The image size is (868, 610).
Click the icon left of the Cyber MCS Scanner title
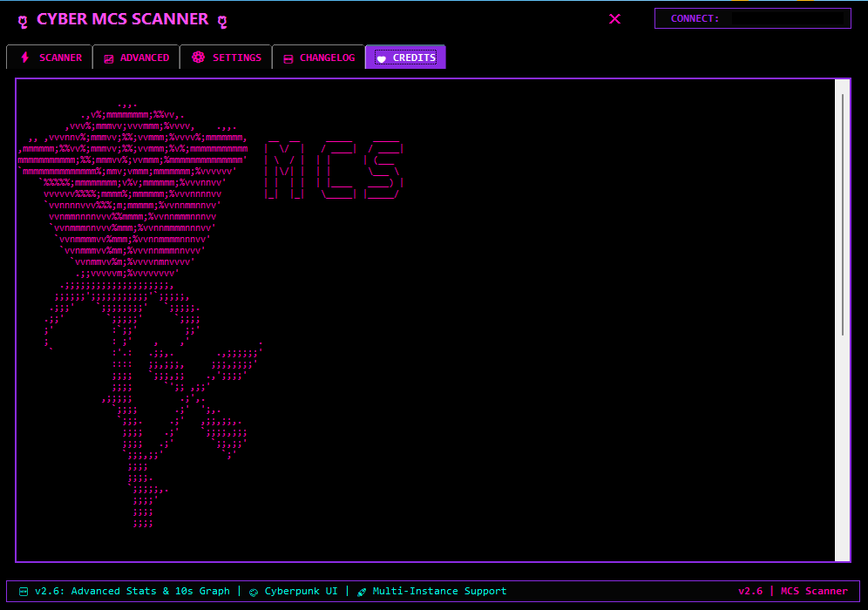point(23,20)
